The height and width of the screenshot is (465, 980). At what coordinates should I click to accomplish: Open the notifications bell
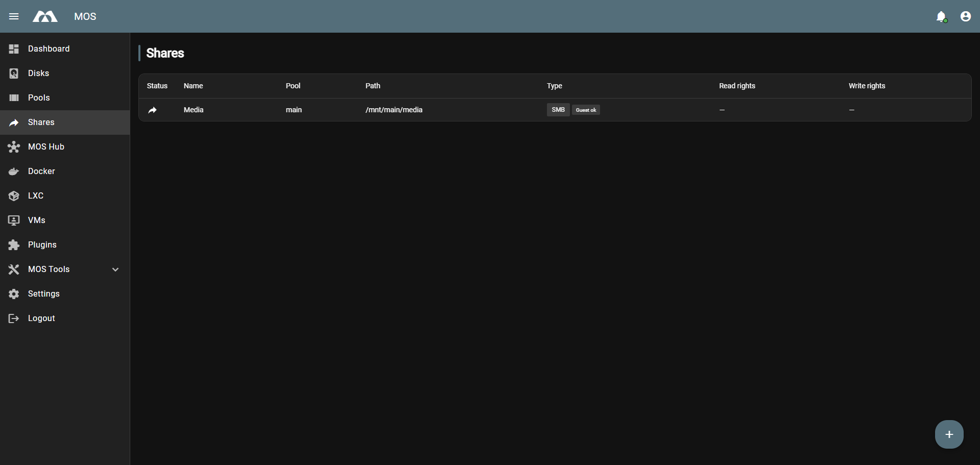tap(941, 17)
